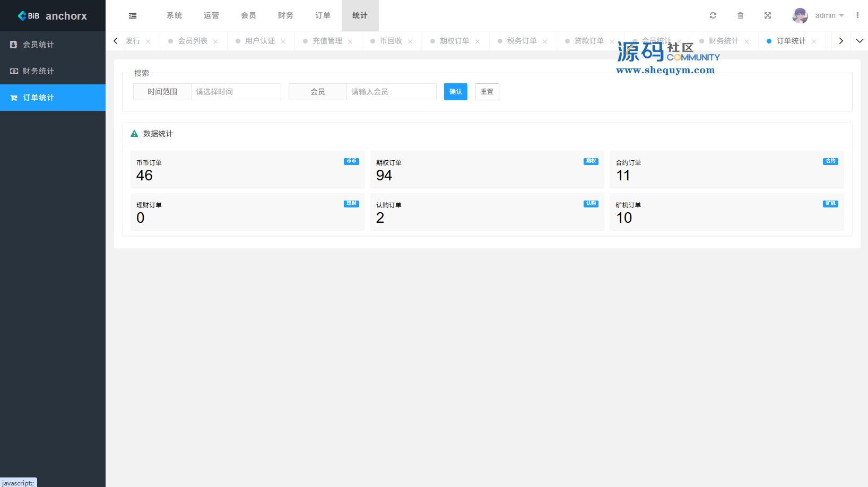Click the refresh icon in top bar
Screen dimensions: 868x487
click(713, 16)
